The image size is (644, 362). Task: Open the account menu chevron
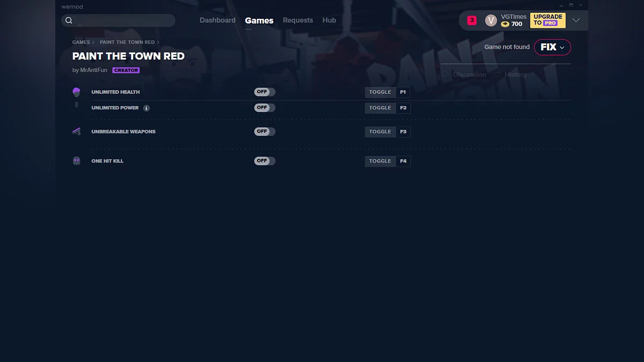(x=576, y=20)
